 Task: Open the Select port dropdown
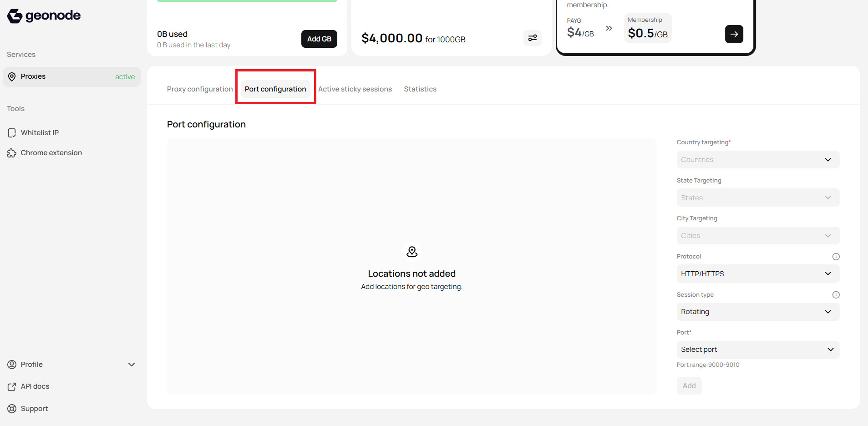pos(758,350)
